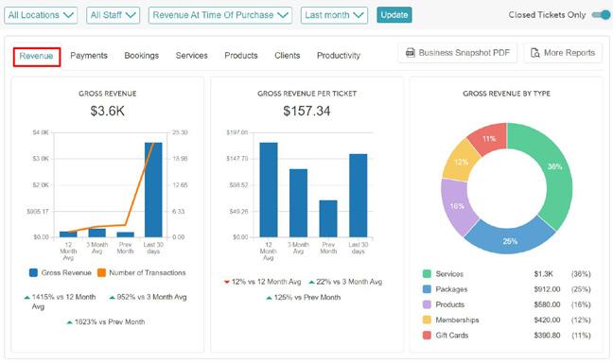
Task: Switch to the Payments tab
Action: click(x=89, y=56)
